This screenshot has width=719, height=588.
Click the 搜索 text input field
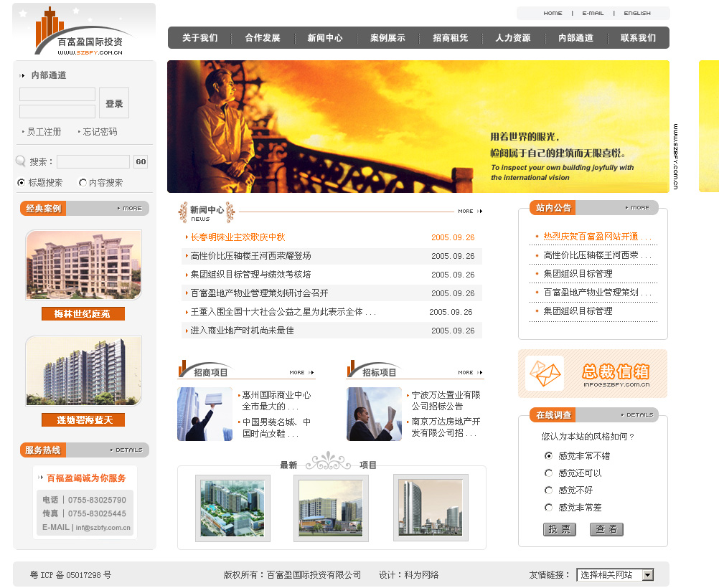point(93,162)
